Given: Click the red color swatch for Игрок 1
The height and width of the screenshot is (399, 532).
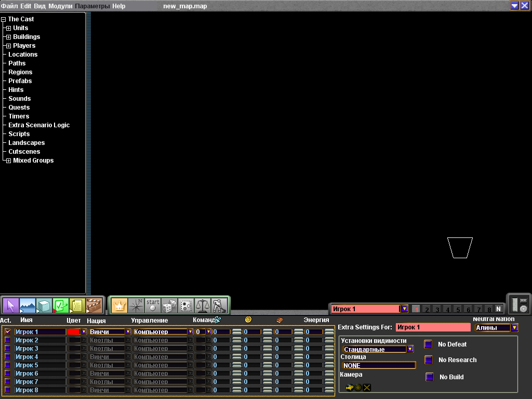Looking at the screenshot, I should pyautogui.click(x=74, y=332).
